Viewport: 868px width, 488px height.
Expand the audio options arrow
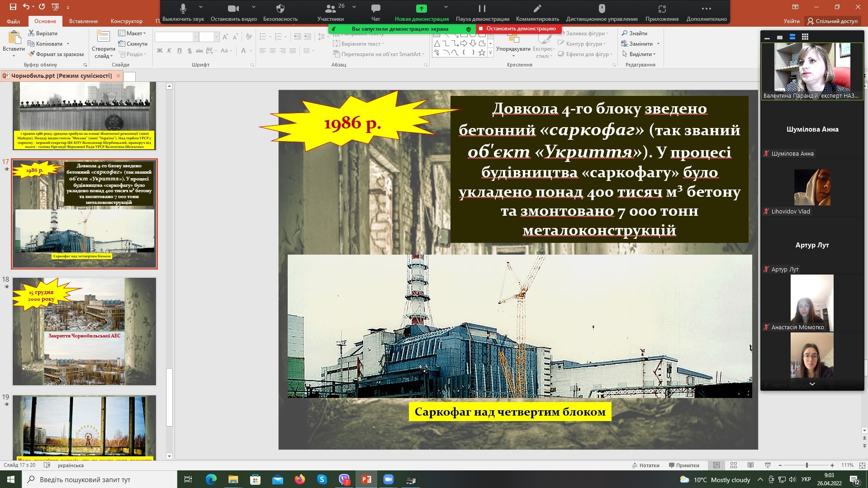[x=201, y=7]
